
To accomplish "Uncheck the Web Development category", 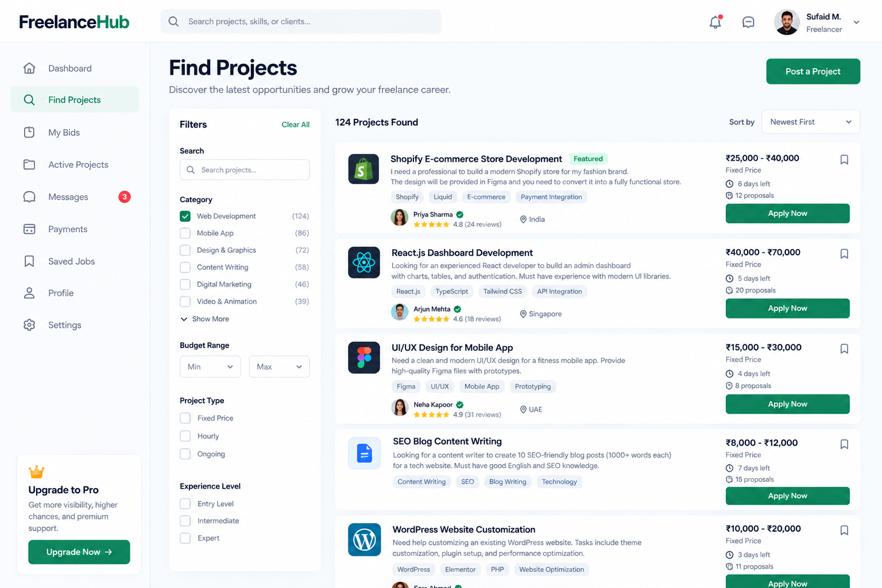I will tap(185, 216).
